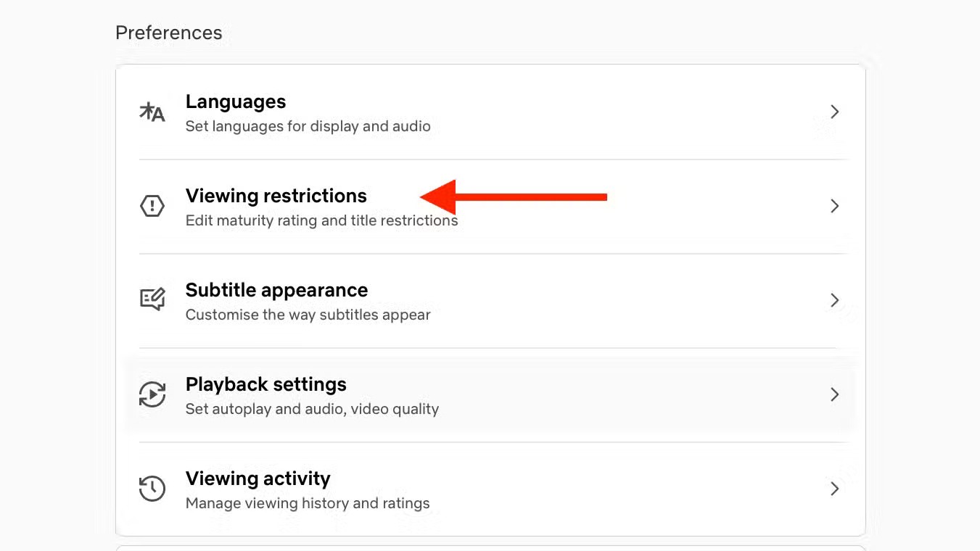Click the Viewing restrictions warning hexagon icon
Screen dimensions: 980x551
point(152,206)
